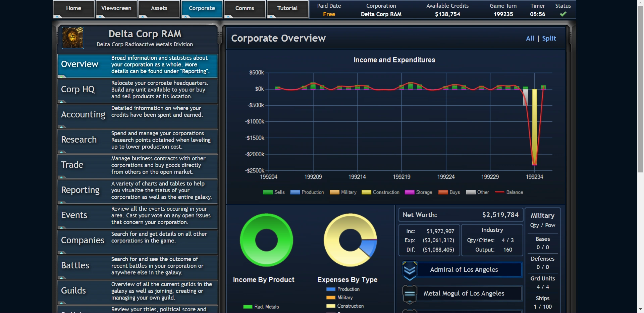Click the Production color swatch under Expenses

(x=331, y=289)
